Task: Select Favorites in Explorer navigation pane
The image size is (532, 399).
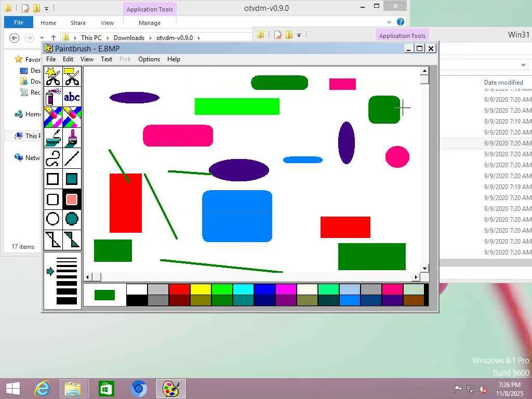Action: [x=28, y=59]
